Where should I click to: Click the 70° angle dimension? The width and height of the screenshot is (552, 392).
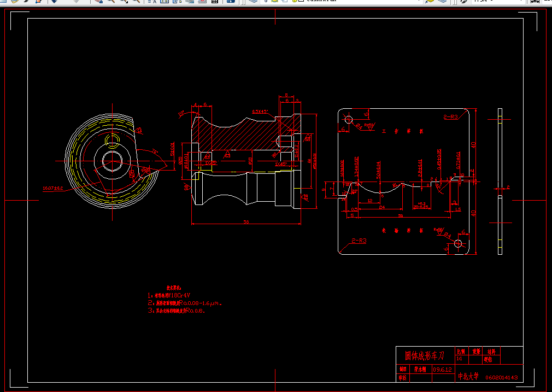[x=155, y=152]
